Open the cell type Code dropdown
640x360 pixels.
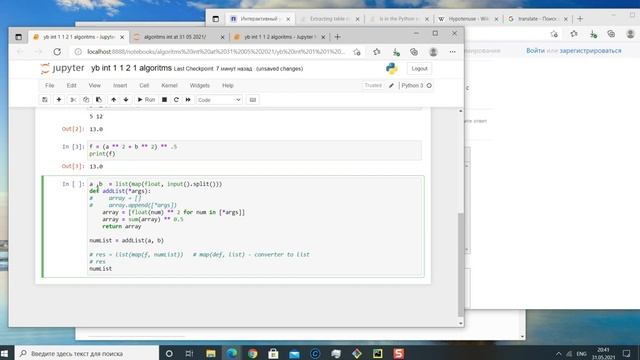click(x=219, y=100)
